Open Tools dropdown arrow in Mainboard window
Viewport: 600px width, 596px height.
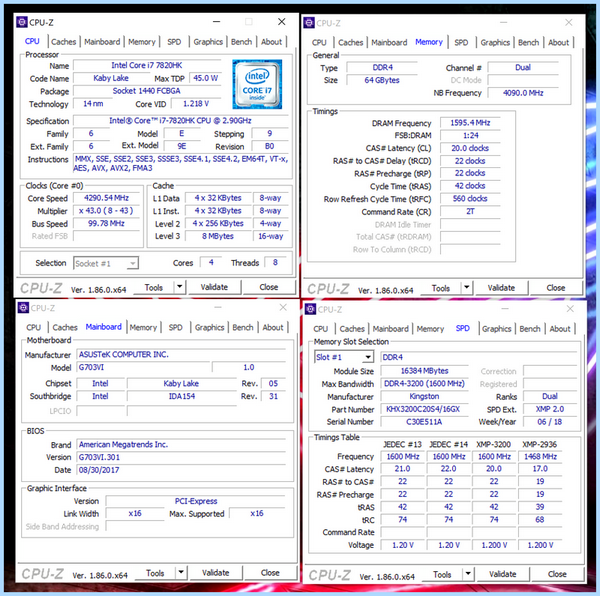point(181,573)
